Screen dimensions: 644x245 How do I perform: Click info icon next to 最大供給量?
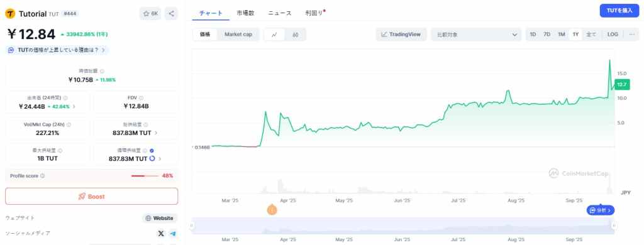point(60,151)
